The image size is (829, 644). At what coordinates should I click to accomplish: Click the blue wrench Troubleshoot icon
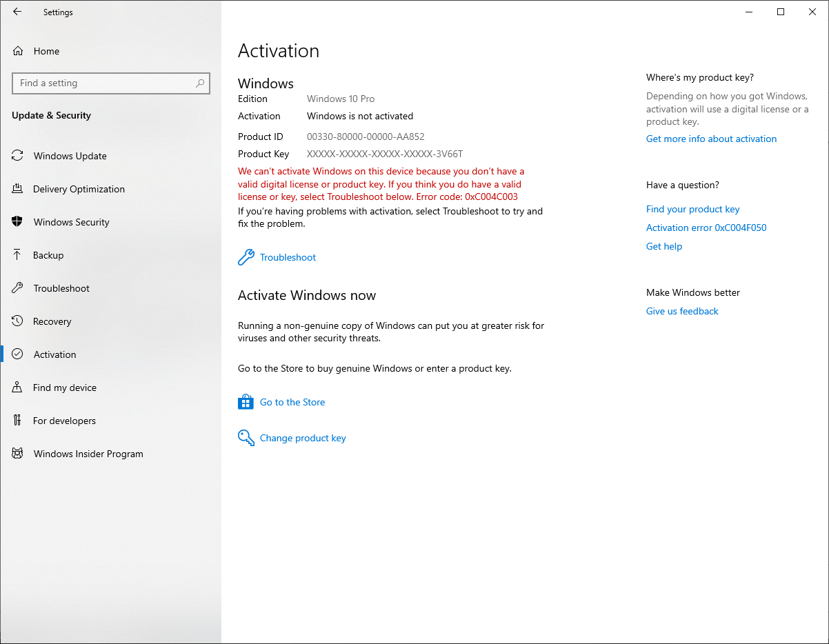[x=246, y=257]
